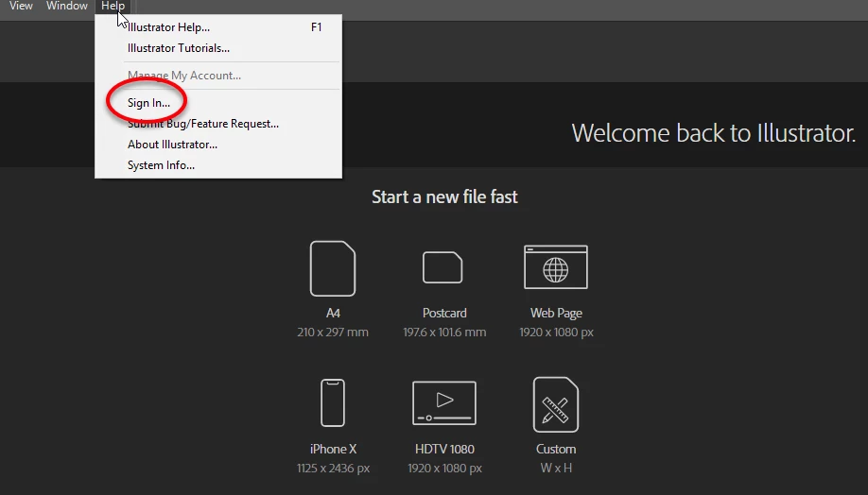Click the Postcard preset icon
Viewport: 868px width, 495px height.
coord(443,267)
